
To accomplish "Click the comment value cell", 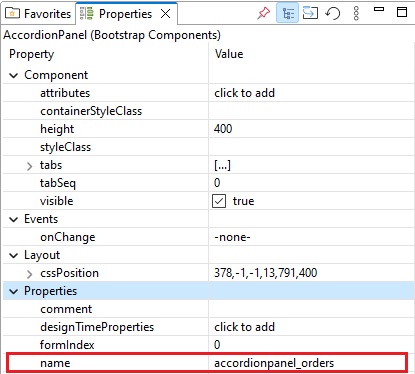I will click(x=312, y=309).
